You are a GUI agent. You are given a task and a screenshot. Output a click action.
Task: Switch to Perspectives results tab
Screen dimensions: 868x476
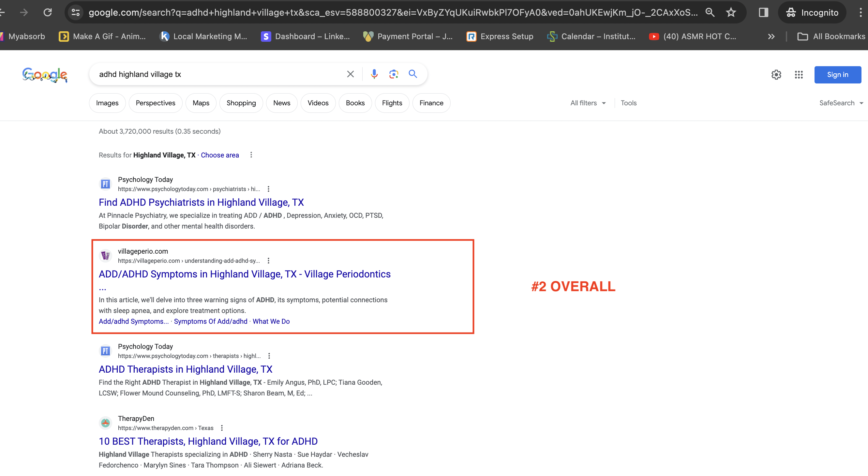pos(155,103)
